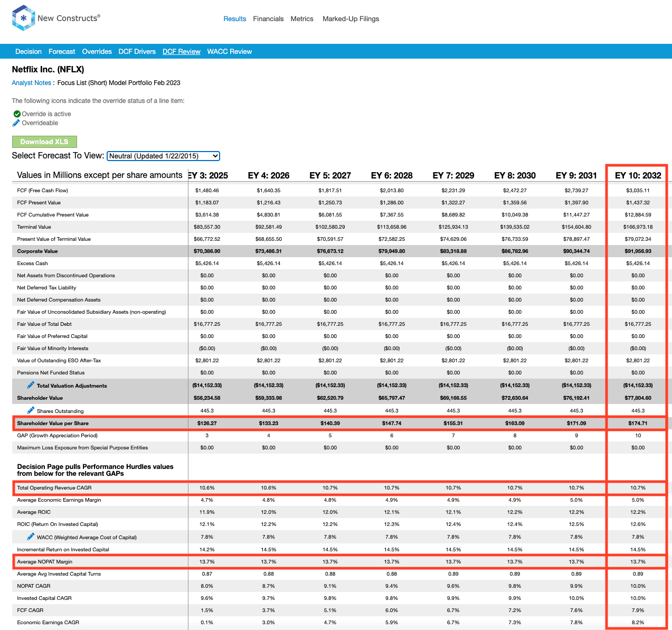Click the Value of Outstanding ESO After-Tax label
This screenshot has height=630, width=672.
[59, 361]
